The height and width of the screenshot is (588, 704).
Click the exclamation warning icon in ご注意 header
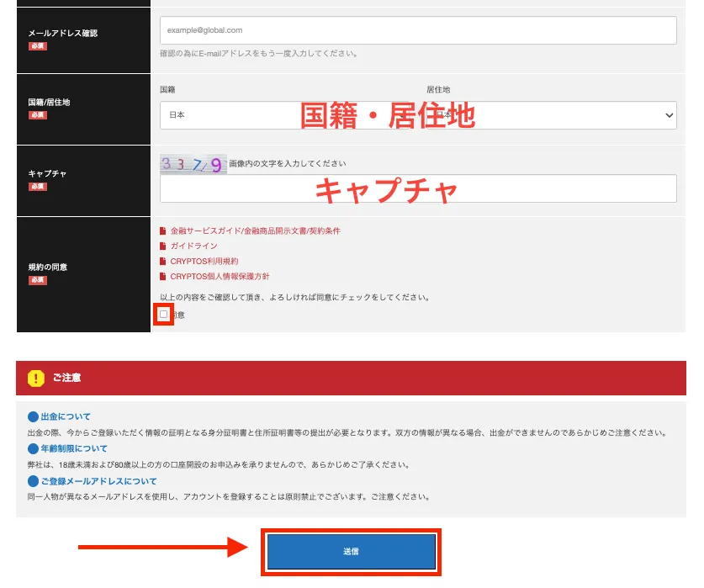pos(34,378)
